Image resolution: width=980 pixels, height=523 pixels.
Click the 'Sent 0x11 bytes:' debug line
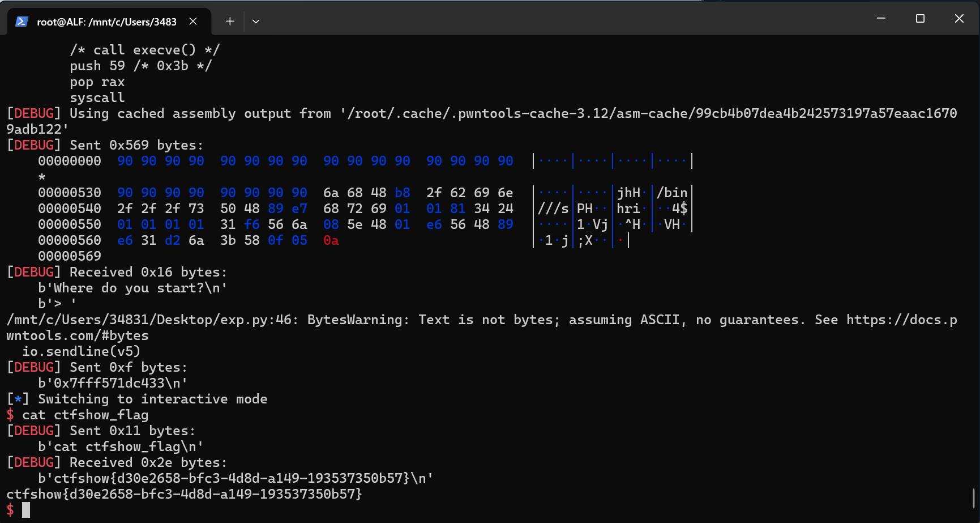coord(101,431)
